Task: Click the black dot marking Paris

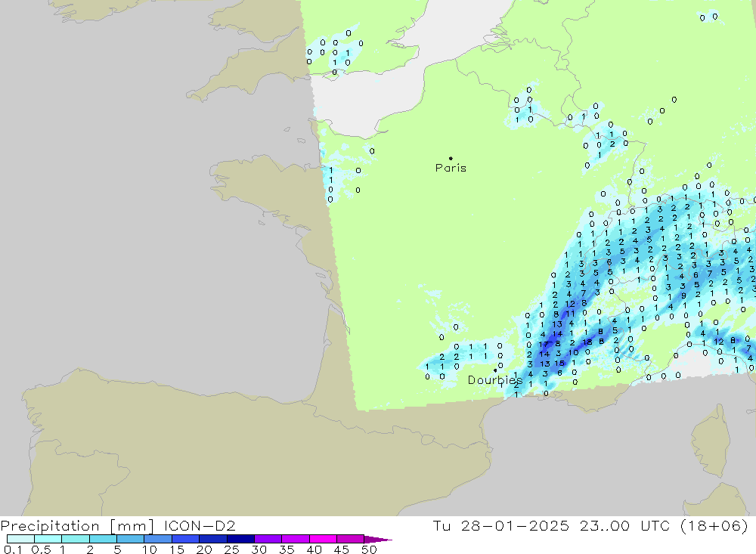Action: point(451,158)
